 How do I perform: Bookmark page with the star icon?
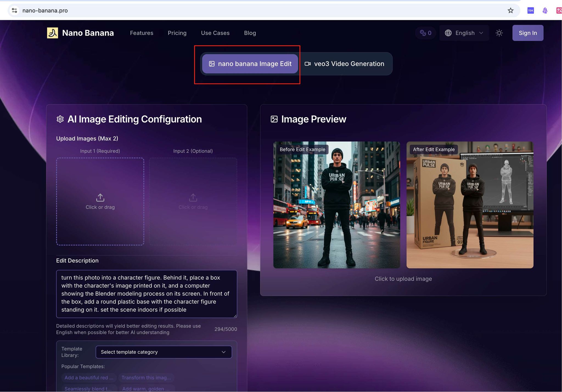510,10
